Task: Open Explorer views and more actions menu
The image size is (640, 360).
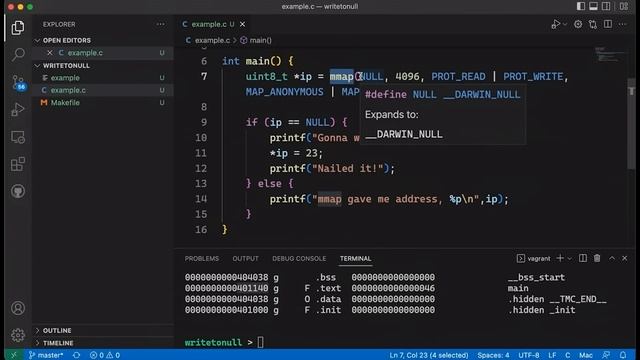Action: 160,24
